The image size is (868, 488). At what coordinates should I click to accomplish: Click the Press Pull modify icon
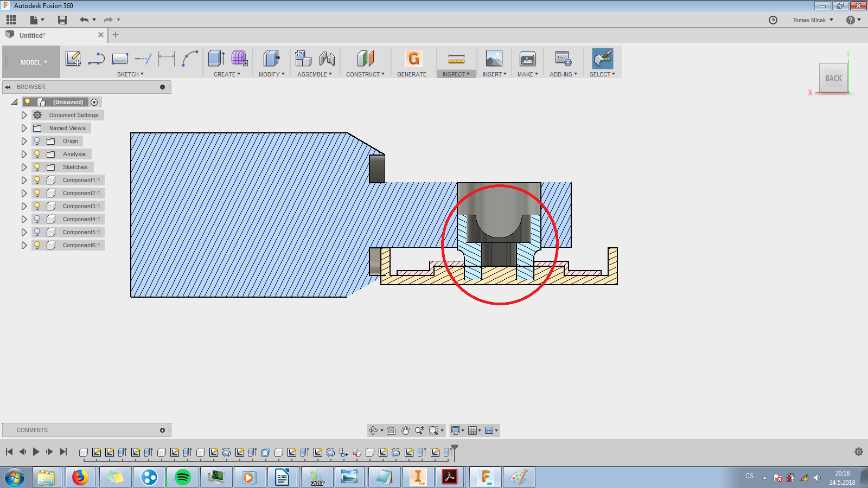coord(271,59)
